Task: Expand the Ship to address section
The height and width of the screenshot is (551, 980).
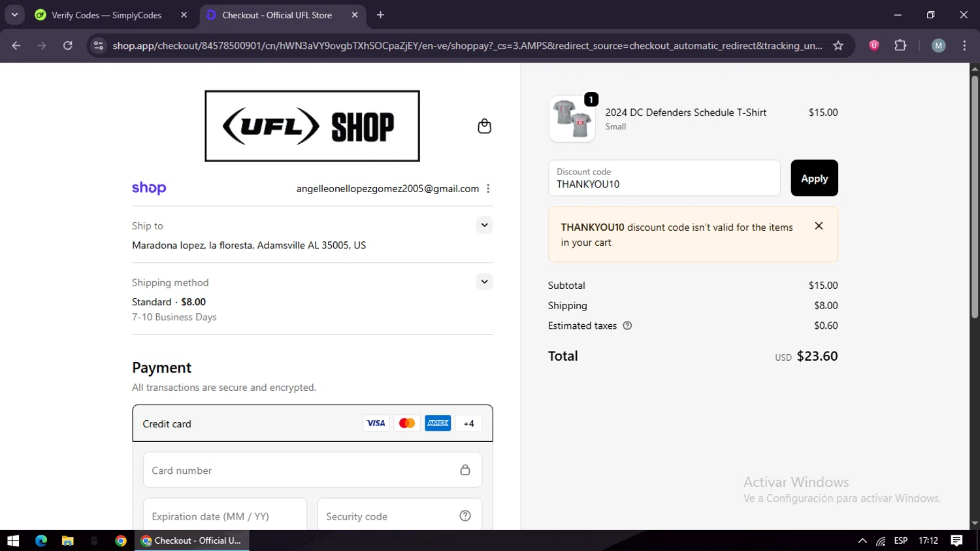Action: [x=484, y=225]
